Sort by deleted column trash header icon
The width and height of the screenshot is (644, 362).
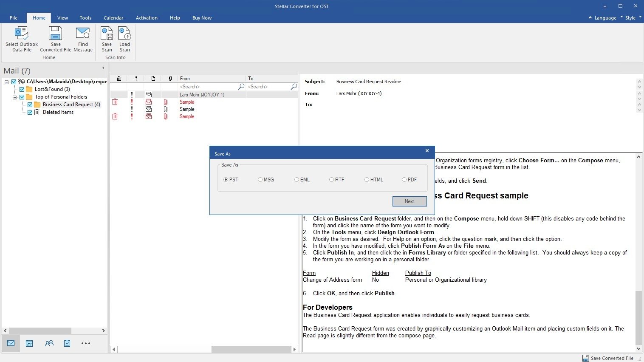[x=119, y=79]
